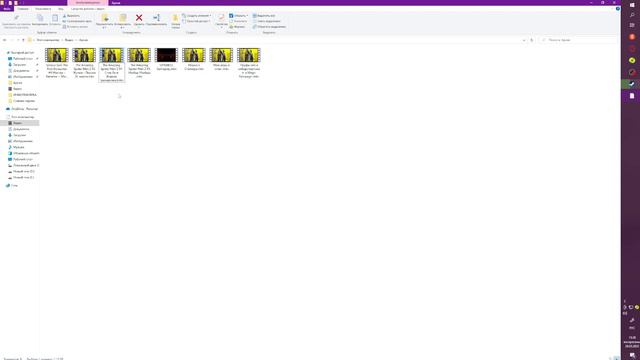Click the Copy path (Скопировать путь) command
The width and height of the screenshot is (640, 360).
tap(77, 21)
